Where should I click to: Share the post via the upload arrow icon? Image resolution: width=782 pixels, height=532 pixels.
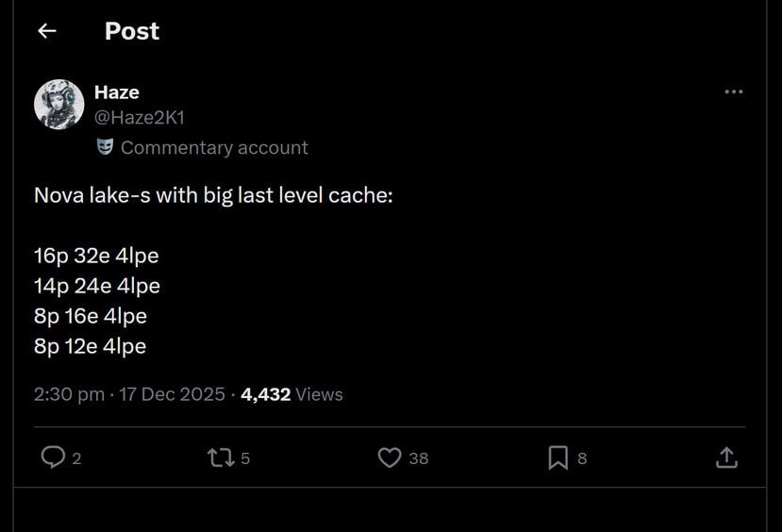coord(725,457)
